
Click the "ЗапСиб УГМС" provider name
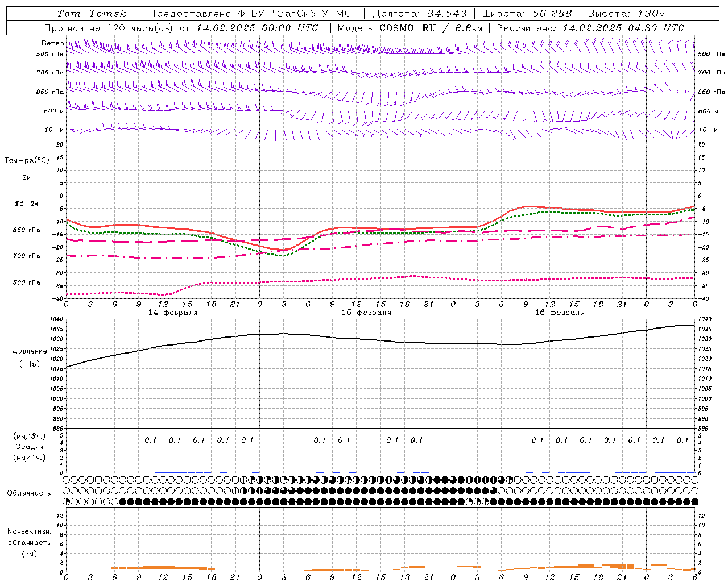tap(314, 14)
